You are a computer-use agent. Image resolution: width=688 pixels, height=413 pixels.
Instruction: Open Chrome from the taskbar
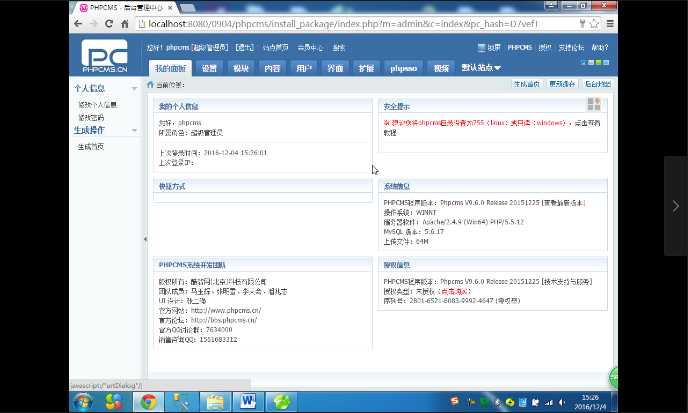(148, 402)
